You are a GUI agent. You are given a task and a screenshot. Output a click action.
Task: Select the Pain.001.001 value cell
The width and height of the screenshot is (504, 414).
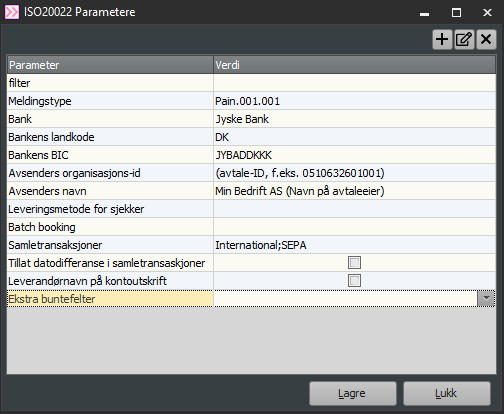point(355,101)
